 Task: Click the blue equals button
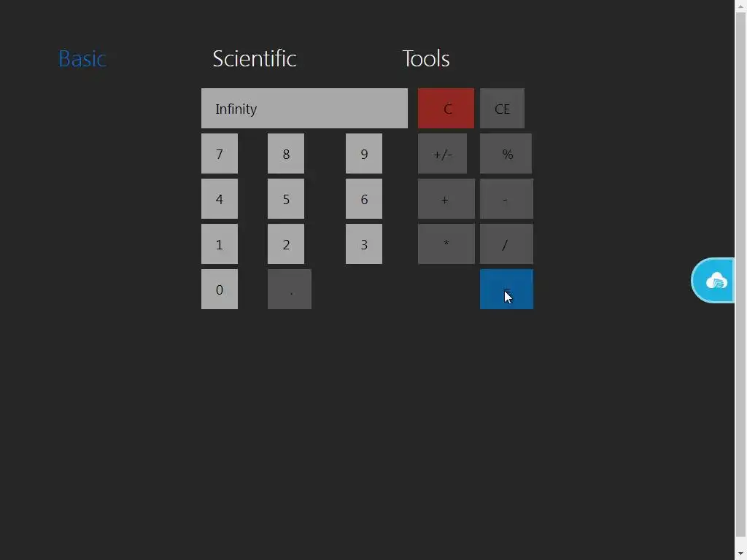[x=506, y=289]
